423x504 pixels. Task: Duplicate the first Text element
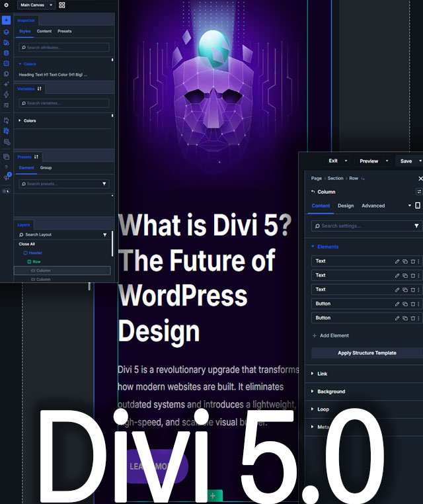click(x=405, y=261)
